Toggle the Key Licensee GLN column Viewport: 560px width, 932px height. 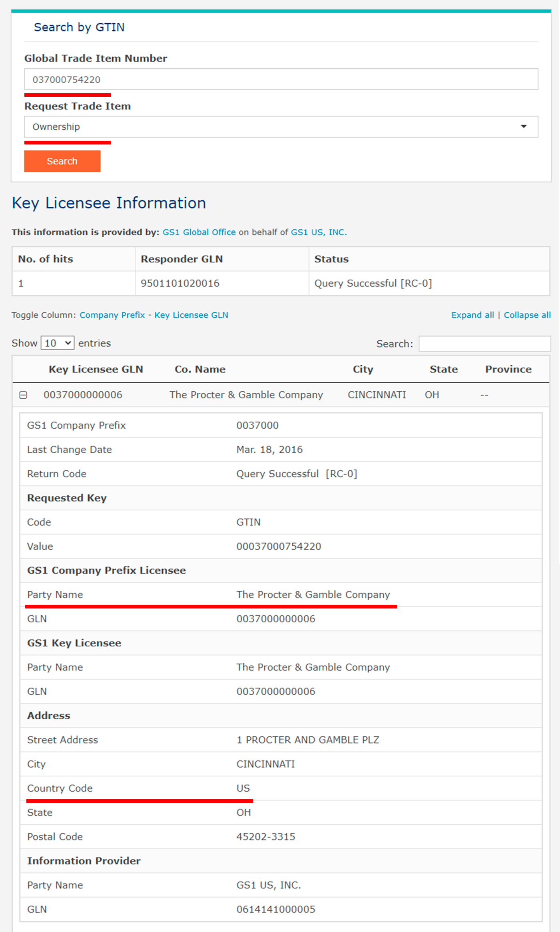[x=191, y=315]
